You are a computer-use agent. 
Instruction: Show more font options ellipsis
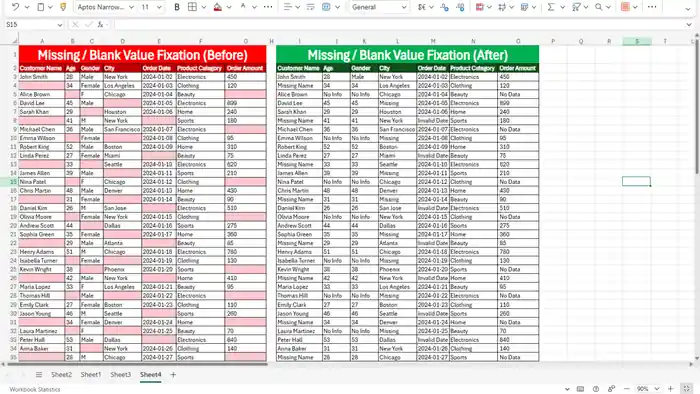268,7
